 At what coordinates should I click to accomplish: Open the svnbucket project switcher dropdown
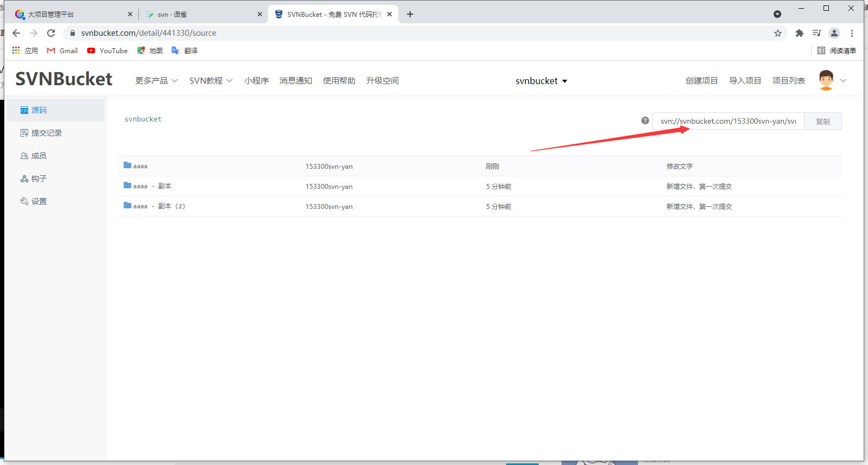click(541, 81)
